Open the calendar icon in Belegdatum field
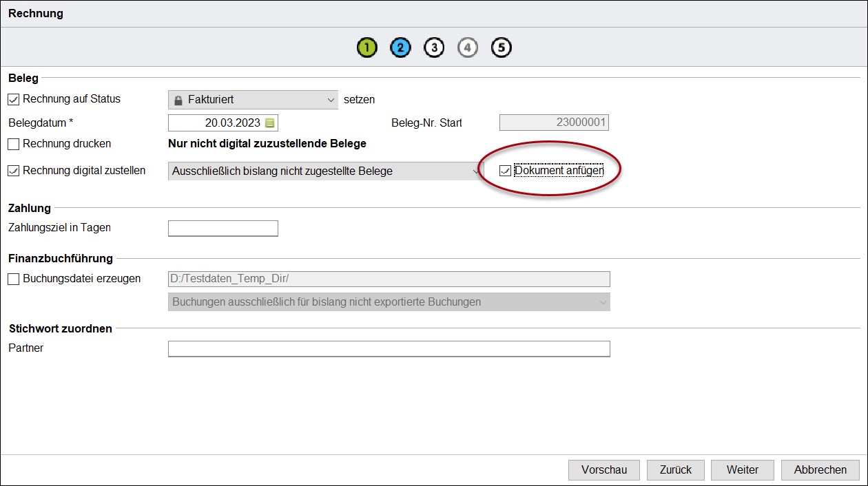Viewport: 868px width, 486px height. coord(270,123)
